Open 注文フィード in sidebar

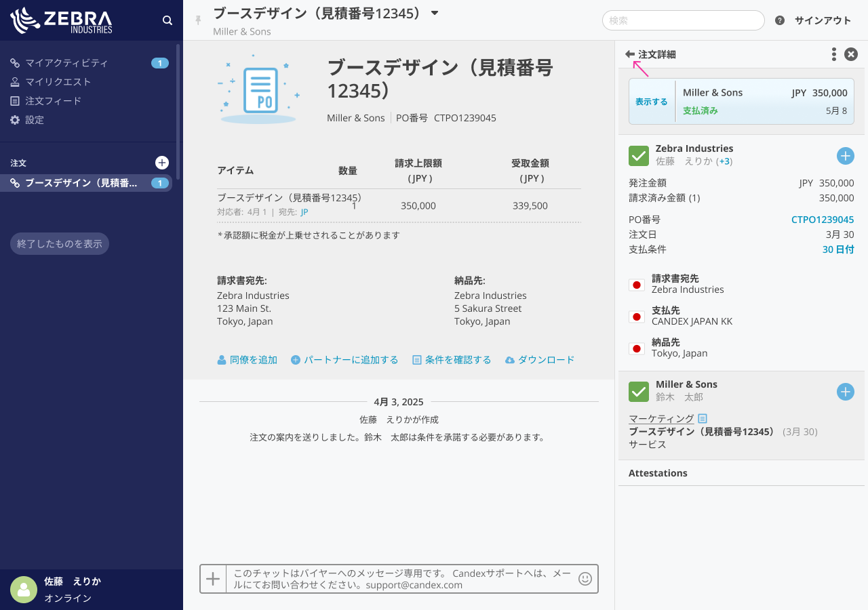point(53,101)
